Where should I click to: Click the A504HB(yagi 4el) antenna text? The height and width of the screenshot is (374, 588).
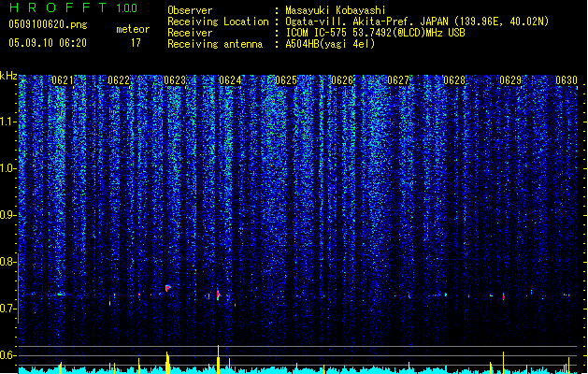330,44
